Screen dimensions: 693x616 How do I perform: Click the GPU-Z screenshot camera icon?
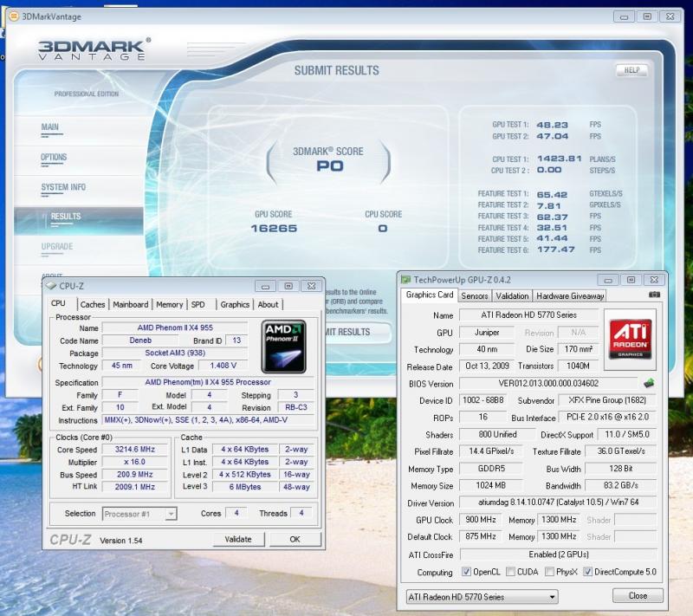coord(654,295)
